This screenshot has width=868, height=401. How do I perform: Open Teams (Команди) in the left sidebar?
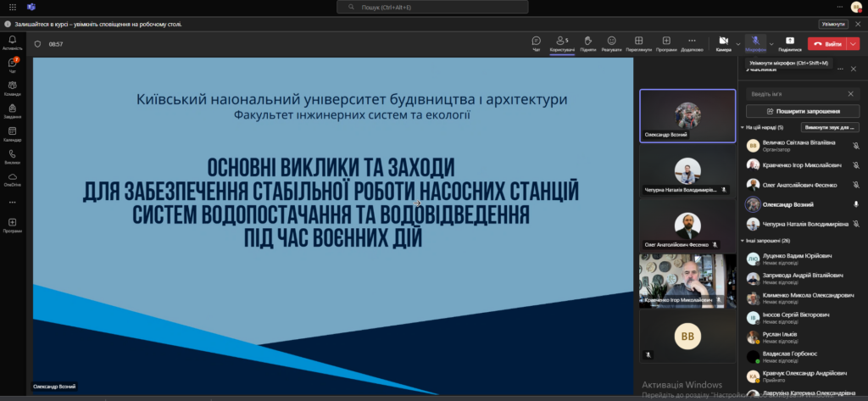click(x=13, y=89)
